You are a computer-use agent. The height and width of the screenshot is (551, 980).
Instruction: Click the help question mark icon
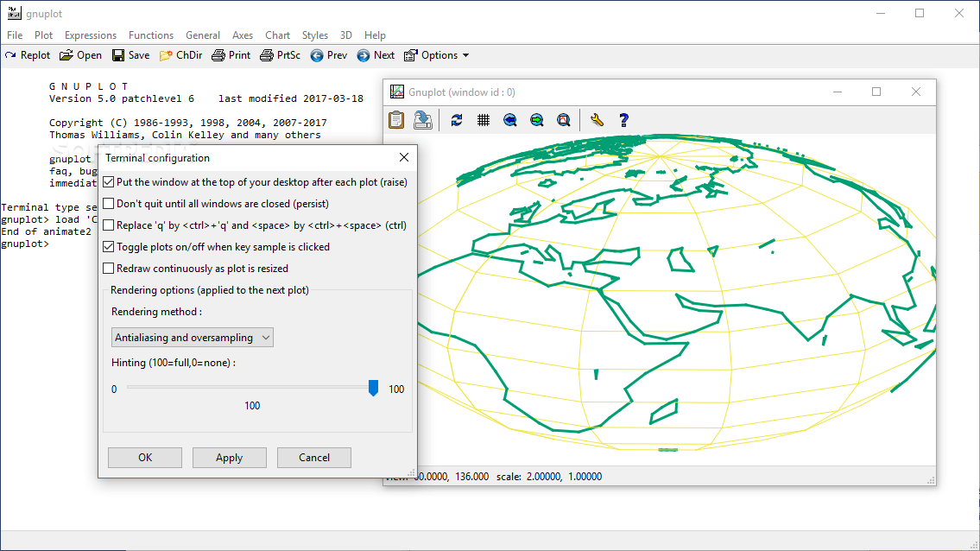(x=623, y=119)
